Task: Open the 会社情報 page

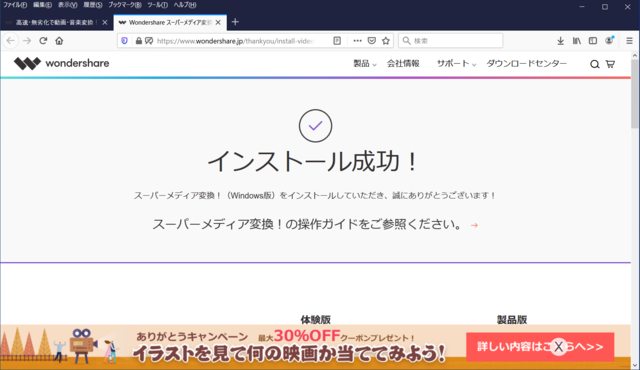Action: 403,64
